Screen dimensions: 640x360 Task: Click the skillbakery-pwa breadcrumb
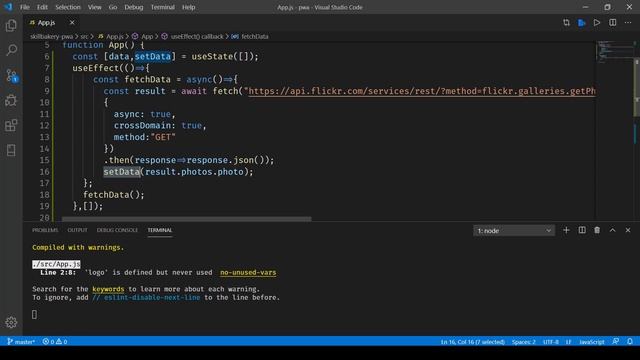51,36
